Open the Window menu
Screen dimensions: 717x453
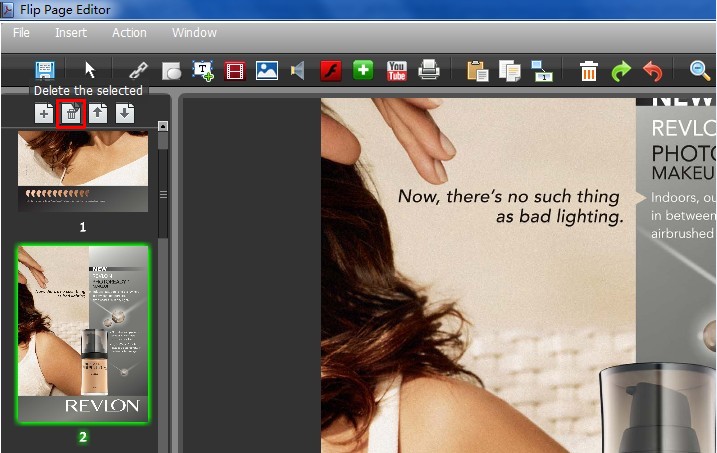(194, 33)
